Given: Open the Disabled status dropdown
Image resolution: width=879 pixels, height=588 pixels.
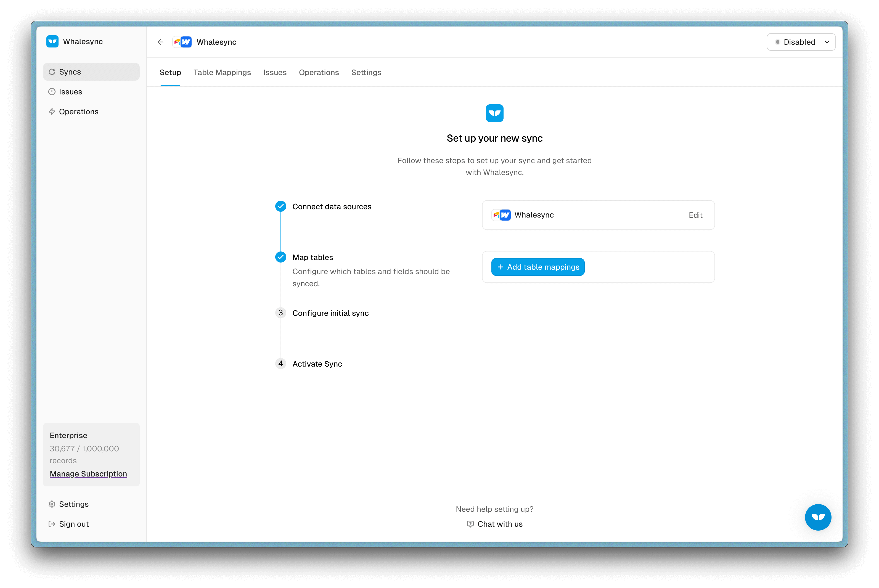Looking at the screenshot, I should [801, 42].
